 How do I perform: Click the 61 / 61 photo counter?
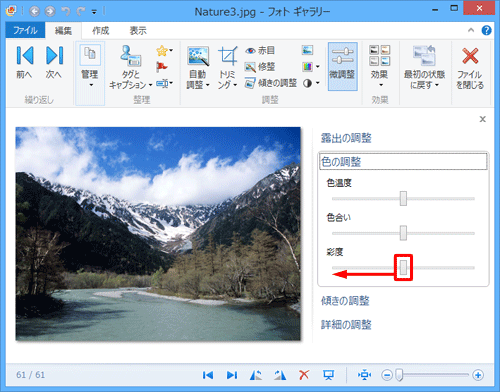pyautogui.click(x=30, y=375)
